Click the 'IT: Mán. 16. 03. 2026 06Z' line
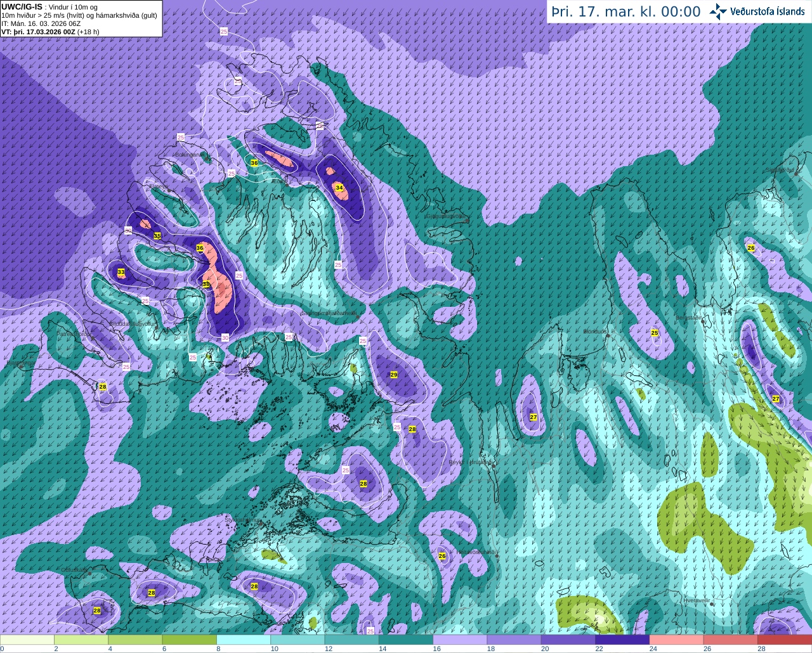Screen dimensions: 812x653 tap(41, 23)
